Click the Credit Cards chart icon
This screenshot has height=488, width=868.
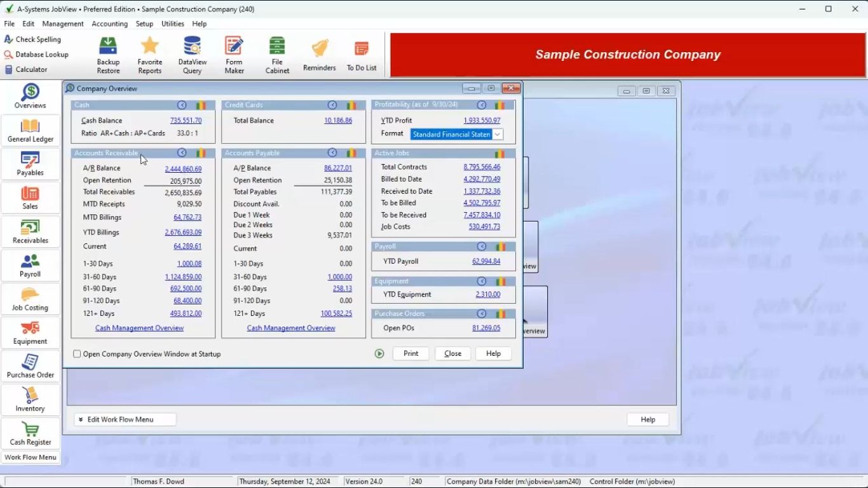coord(351,105)
